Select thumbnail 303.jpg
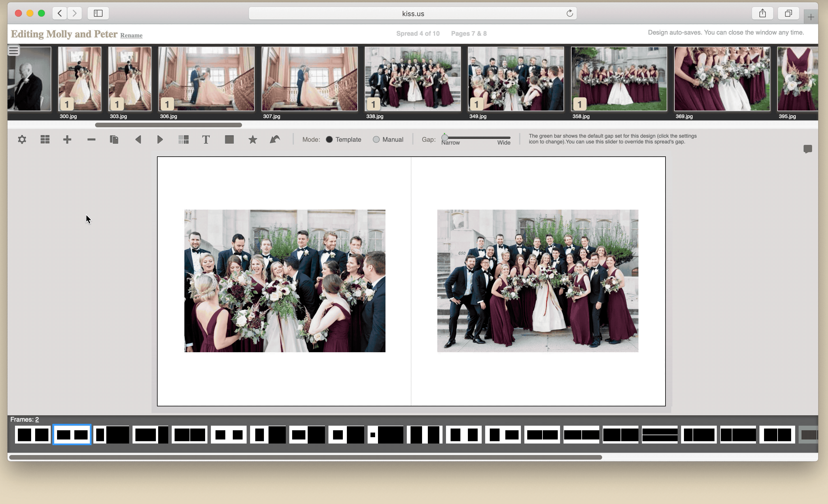 point(130,79)
